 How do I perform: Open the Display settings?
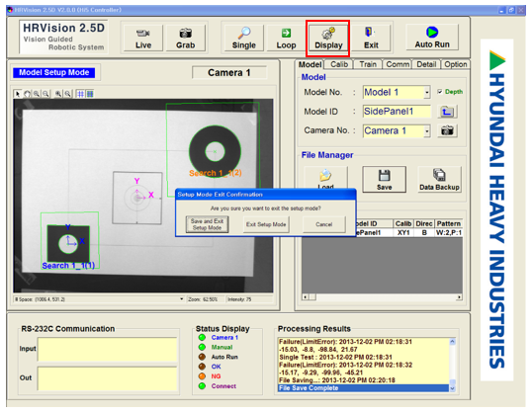[x=328, y=38]
